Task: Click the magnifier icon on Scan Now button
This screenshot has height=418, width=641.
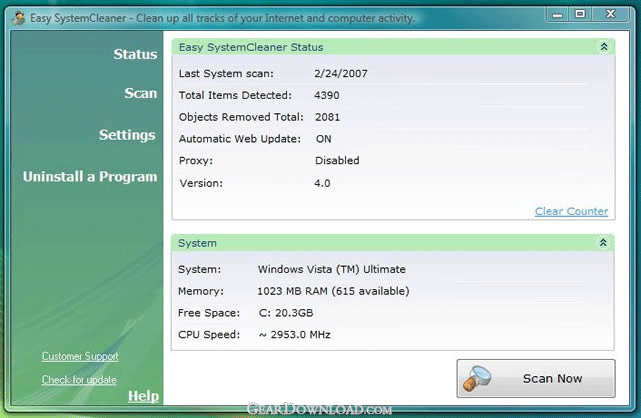Action: [476, 378]
